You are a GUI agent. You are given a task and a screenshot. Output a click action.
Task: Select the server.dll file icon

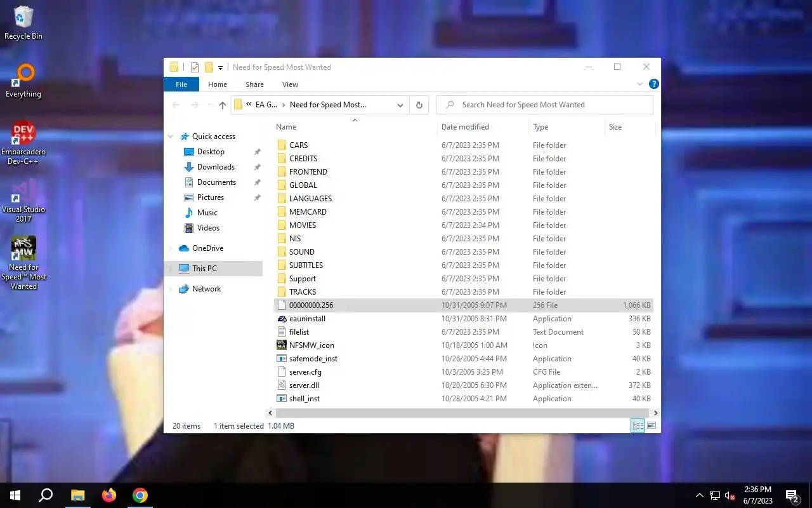click(x=282, y=385)
